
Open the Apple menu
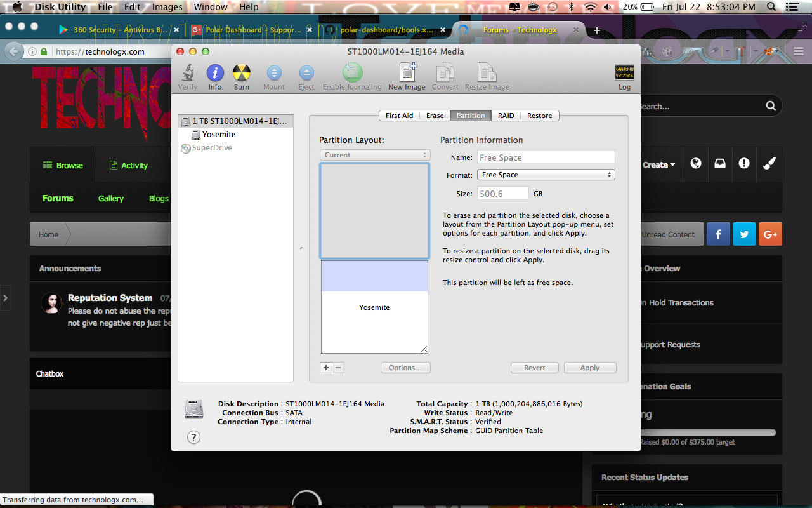point(17,7)
